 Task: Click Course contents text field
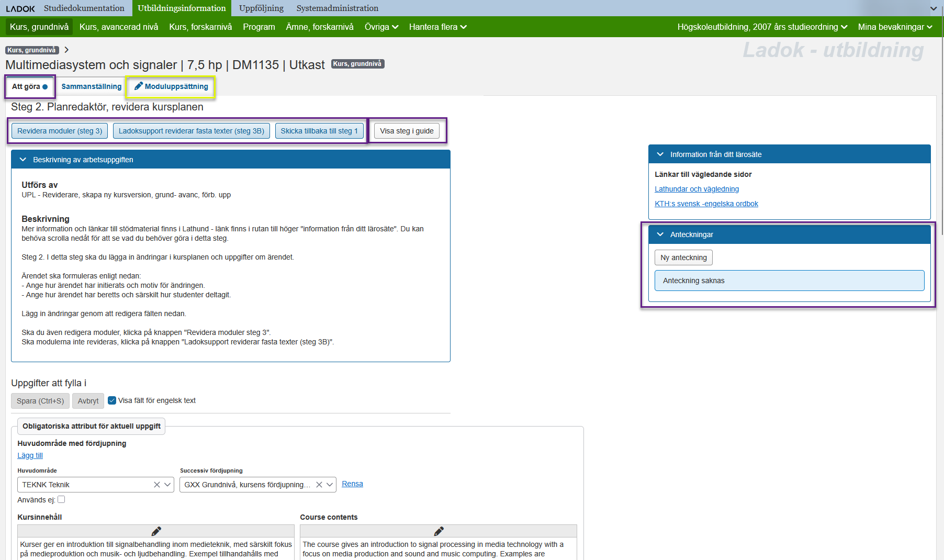[x=439, y=548]
